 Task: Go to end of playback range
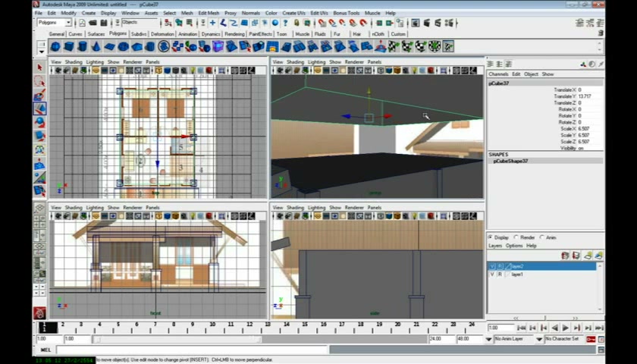point(599,328)
